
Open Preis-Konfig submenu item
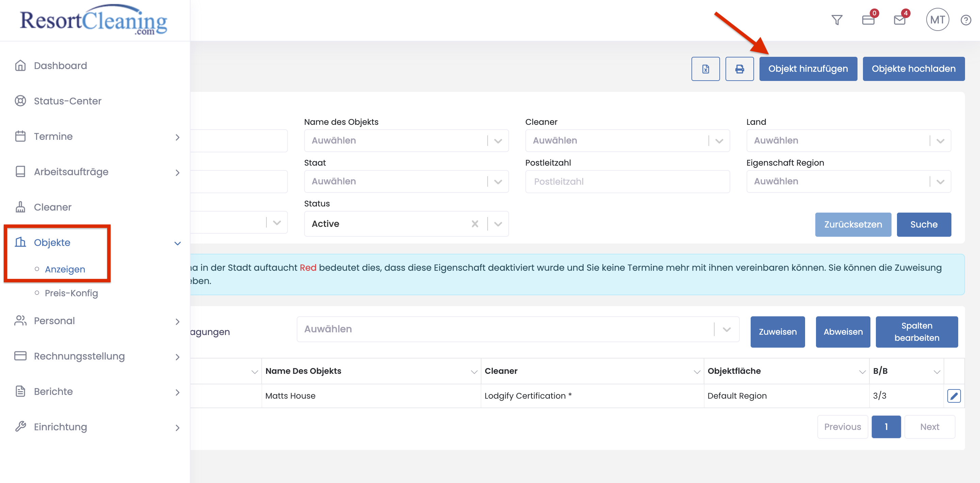(x=71, y=293)
